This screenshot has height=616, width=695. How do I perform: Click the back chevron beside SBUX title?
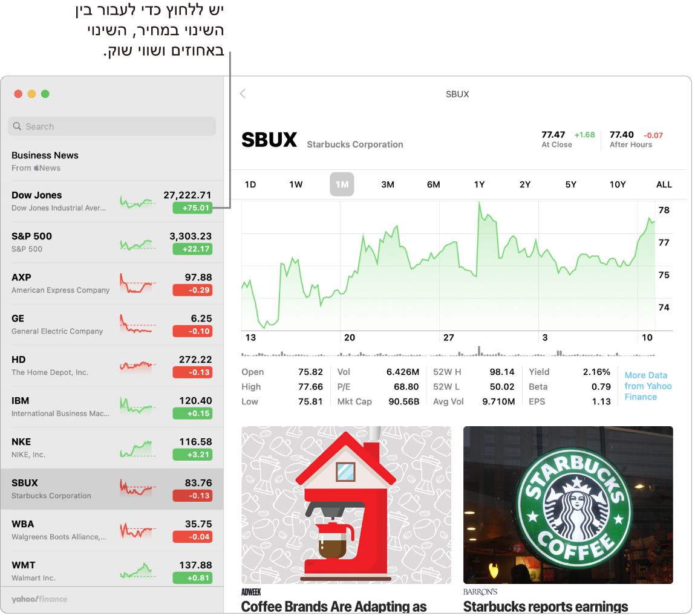pos(243,94)
